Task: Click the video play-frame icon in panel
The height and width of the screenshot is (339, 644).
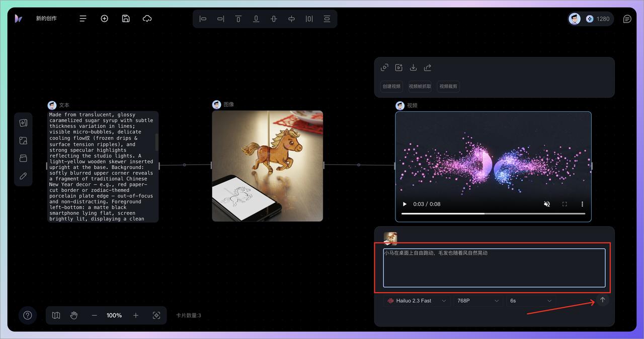Action: tap(384, 67)
